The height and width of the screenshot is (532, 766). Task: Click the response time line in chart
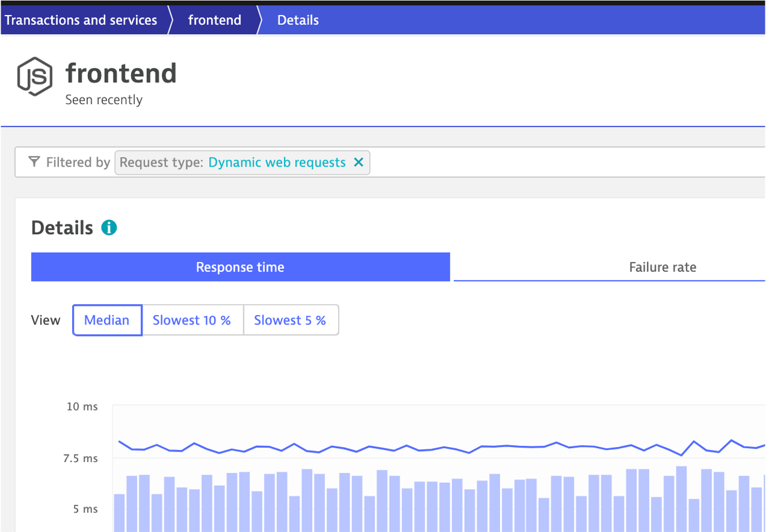point(370,448)
